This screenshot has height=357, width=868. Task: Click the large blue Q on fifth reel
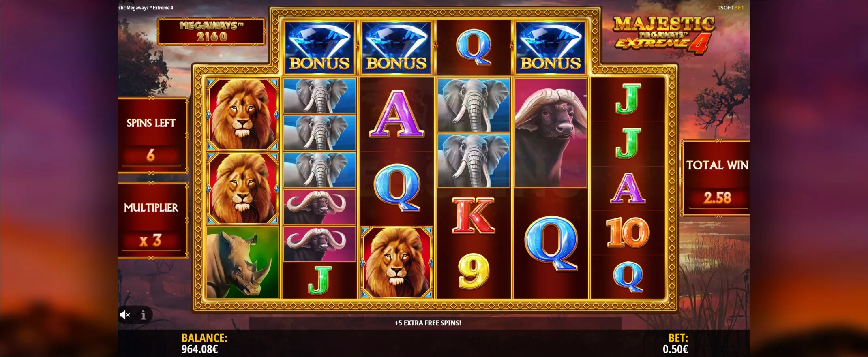551,244
